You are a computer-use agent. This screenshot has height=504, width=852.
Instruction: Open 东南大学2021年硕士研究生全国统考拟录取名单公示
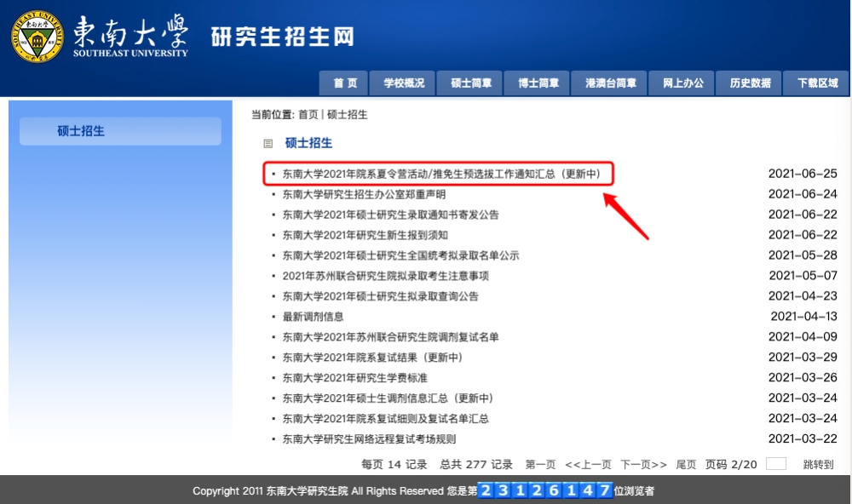[x=401, y=255]
